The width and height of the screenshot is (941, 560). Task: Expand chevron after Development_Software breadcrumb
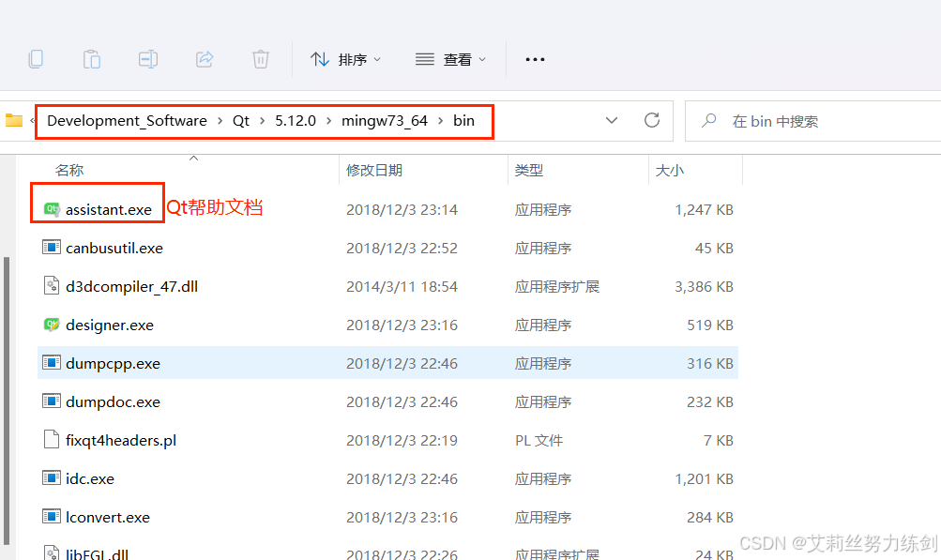(220, 121)
